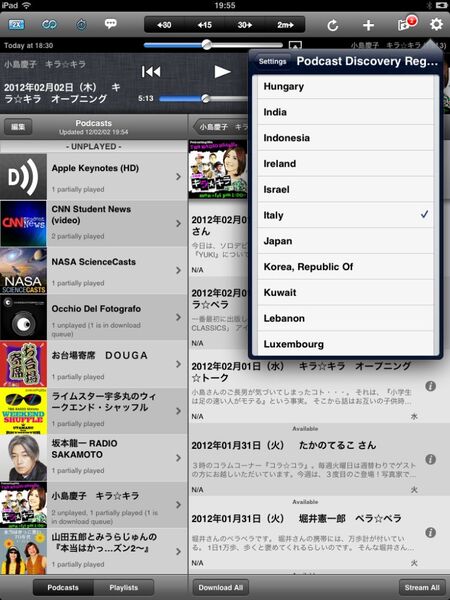The width and height of the screenshot is (450, 600).
Task: Expand CNN Student News chevron
Action: tap(178, 223)
